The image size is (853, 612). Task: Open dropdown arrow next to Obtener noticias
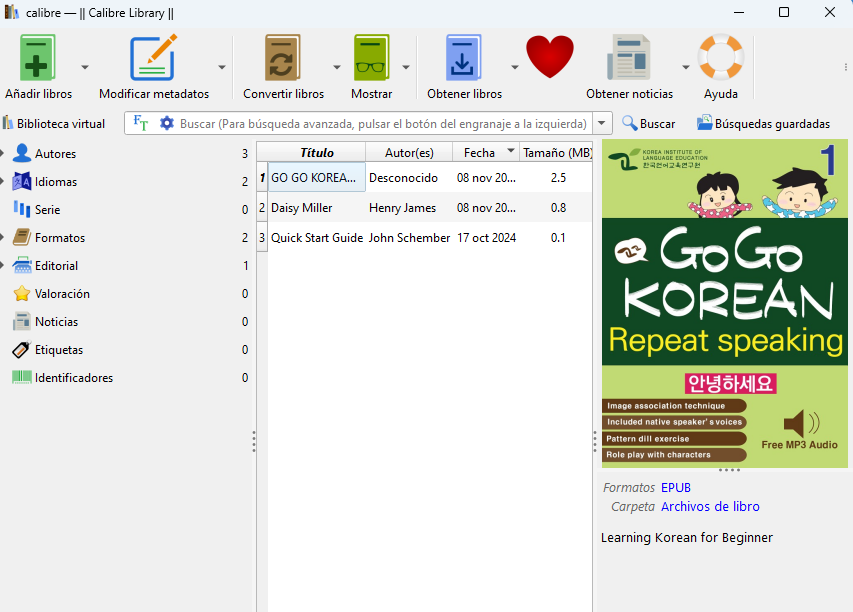coord(685,67)
